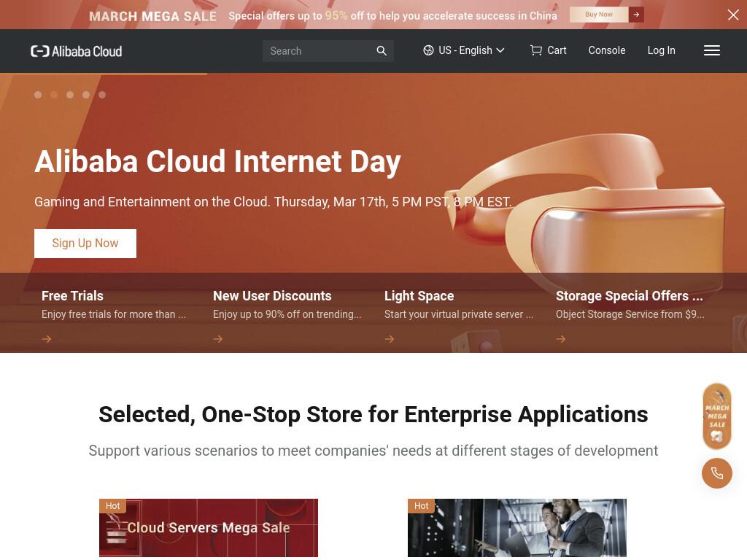Open the Cart link
This screenshot has width=747, height=560.
click(557, 50)
